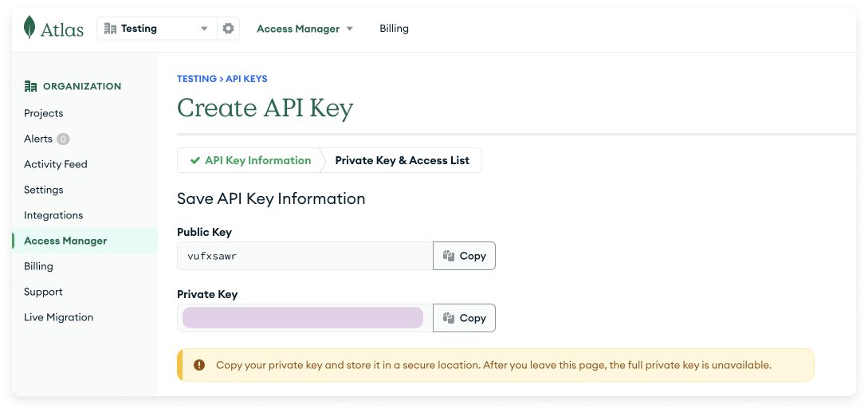Expand the Access Manager top menu
The image size is (868, 412).
coord(304,29)
